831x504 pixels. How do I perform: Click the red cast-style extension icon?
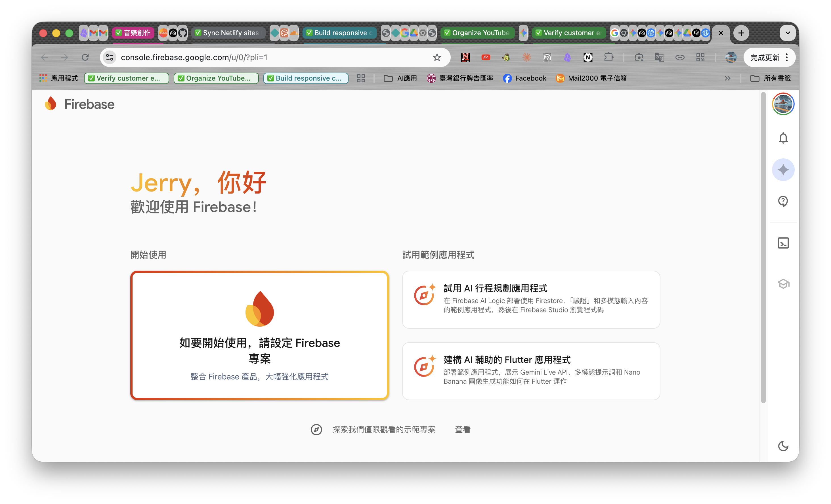pos(486,57)
